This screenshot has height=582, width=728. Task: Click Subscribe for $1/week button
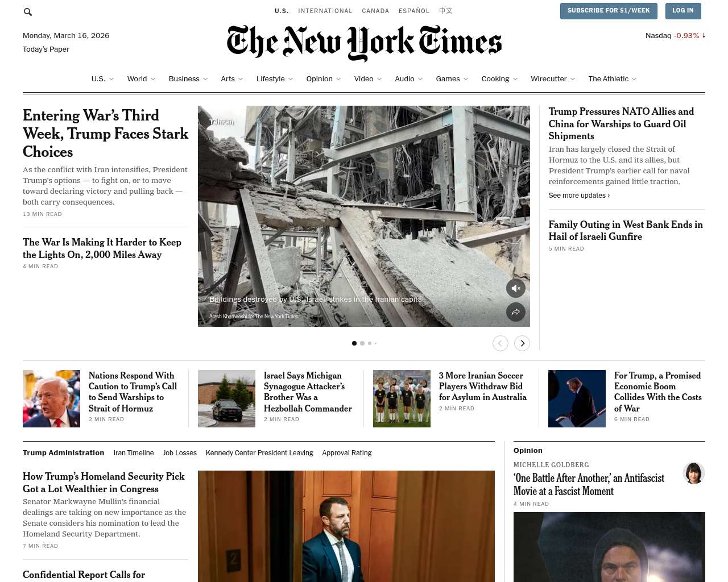609,11
